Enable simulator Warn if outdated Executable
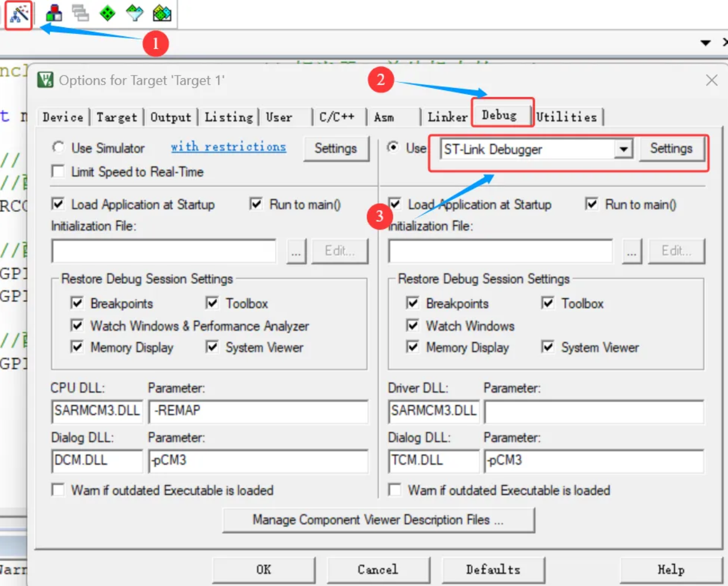 pyautogui.click(x=58, y=489)
